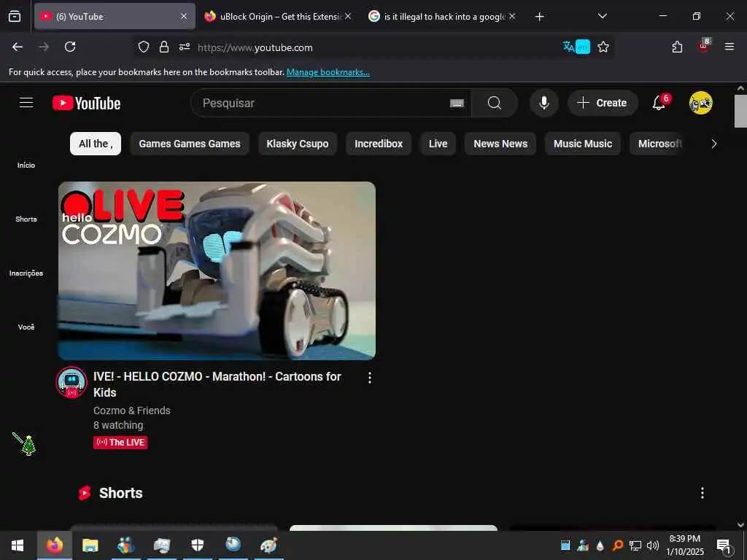Open YouTube notifications bell
The width and height of the screenshot is (747, 560).
pos(660,102)
